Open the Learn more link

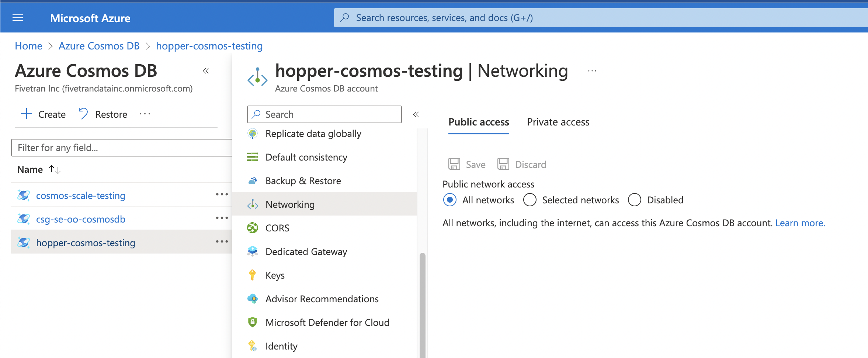point(800,223)
